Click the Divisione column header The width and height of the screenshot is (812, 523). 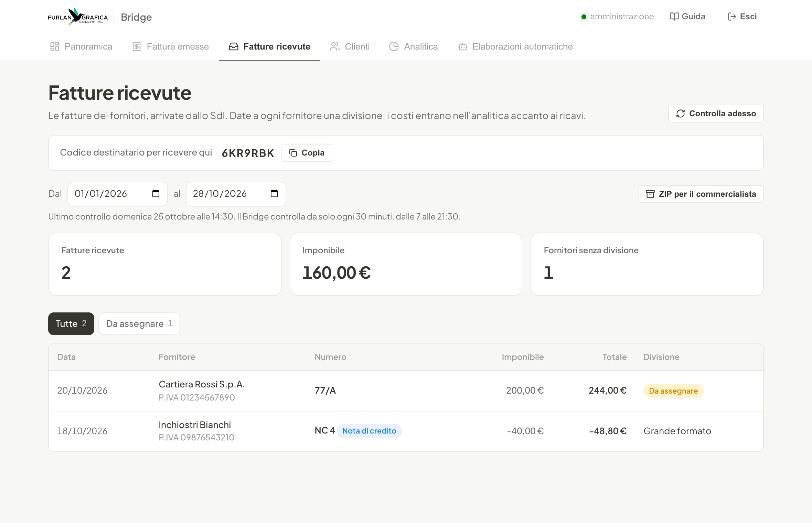tap(661, 357)
